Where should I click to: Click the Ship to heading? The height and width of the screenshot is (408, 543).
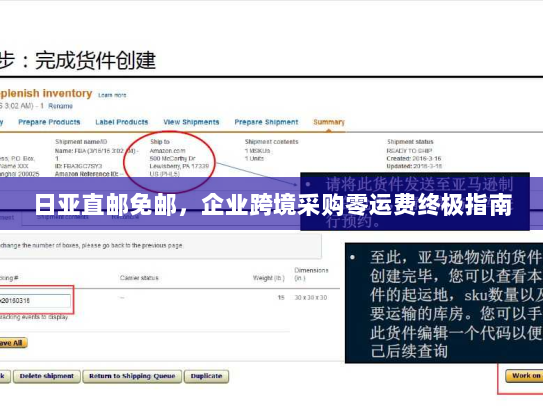[160, 142]
